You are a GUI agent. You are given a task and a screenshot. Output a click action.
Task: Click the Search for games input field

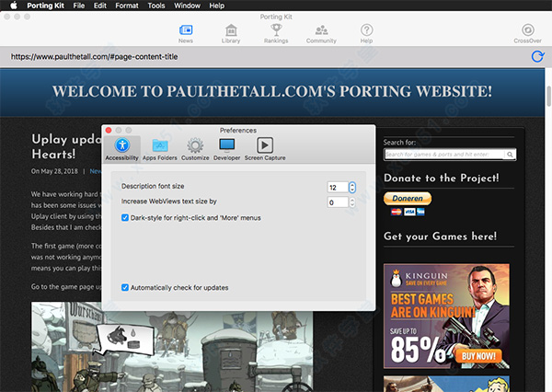[444, 155]
